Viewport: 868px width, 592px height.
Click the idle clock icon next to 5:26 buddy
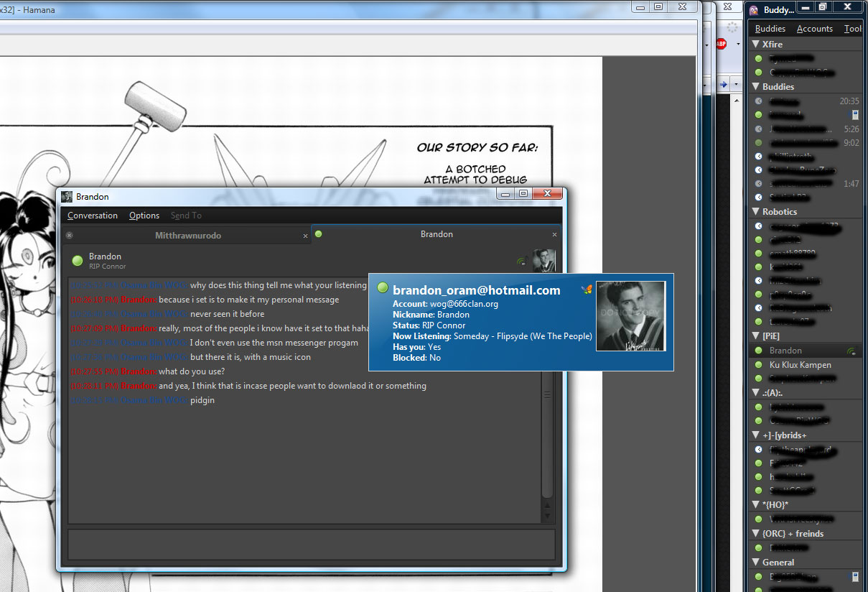pyautogui.click(x=759, y=129)
